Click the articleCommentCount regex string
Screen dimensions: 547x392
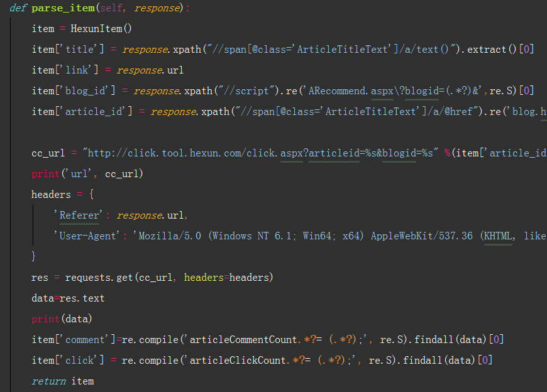coord(275,339)
